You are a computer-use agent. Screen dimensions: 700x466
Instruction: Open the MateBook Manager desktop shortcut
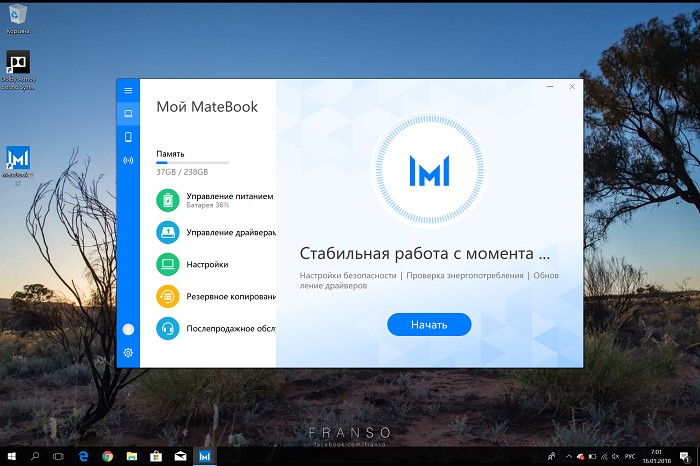point(18,165)
